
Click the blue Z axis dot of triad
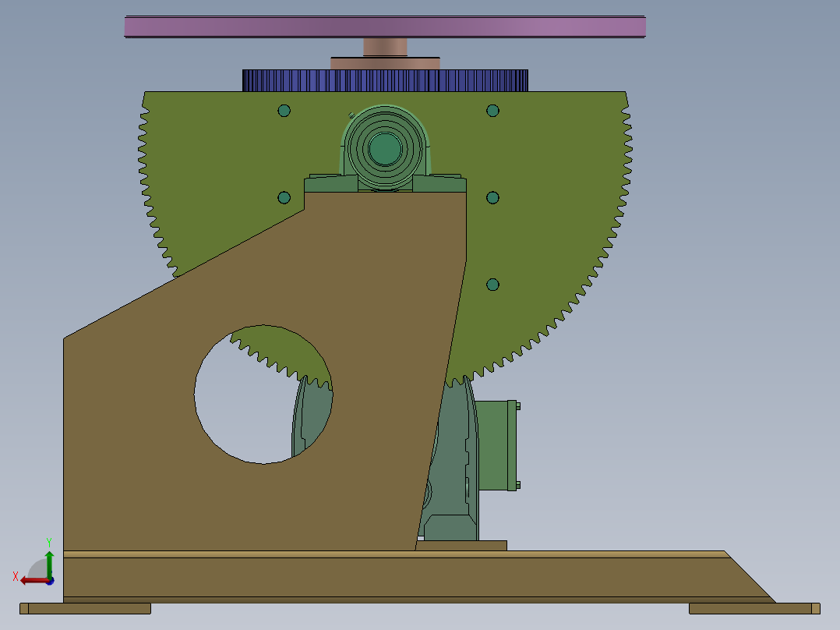tap(51, 581)
